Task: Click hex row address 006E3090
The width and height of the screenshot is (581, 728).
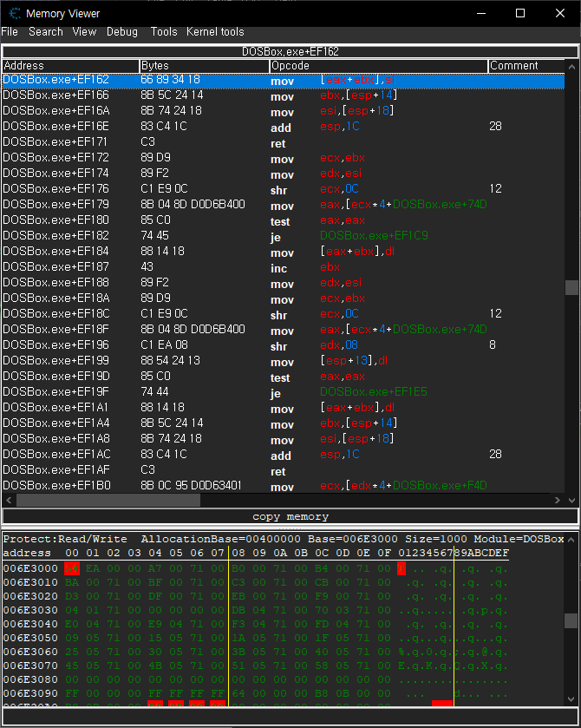Action: point(30,693)
